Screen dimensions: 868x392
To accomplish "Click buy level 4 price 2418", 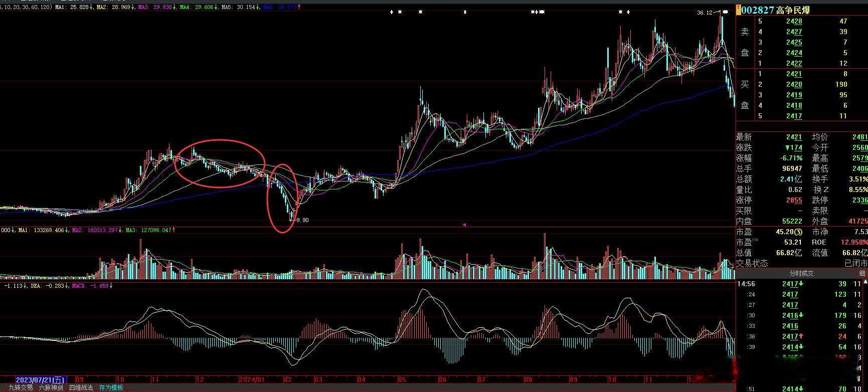I will coord(794,105).
